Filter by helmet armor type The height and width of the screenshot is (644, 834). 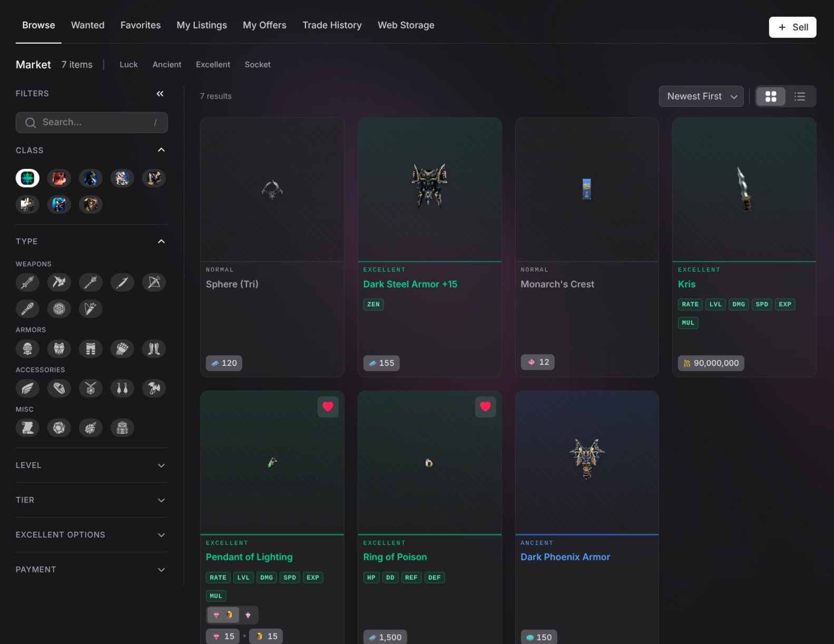[x=27, y=349]
